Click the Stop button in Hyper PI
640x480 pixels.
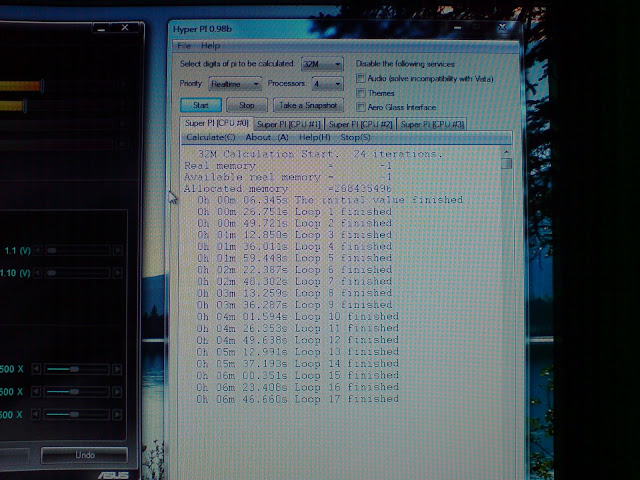[247, 105]
